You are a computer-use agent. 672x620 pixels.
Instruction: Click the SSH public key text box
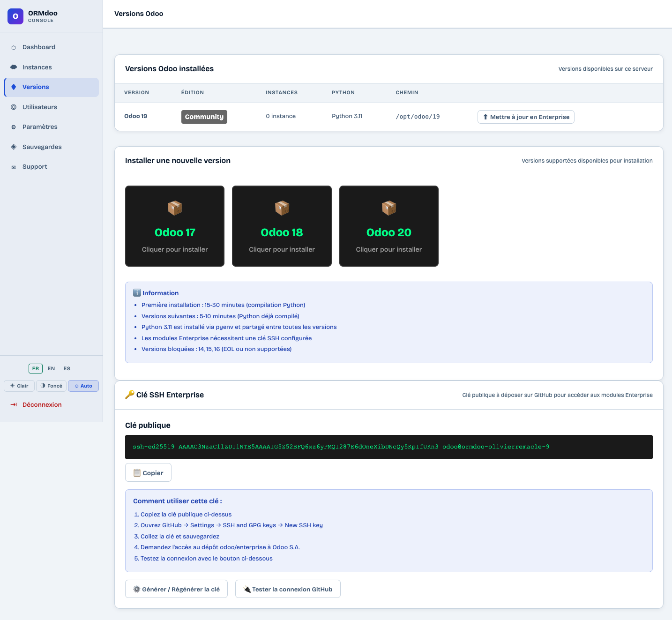(x=389, y=447)
